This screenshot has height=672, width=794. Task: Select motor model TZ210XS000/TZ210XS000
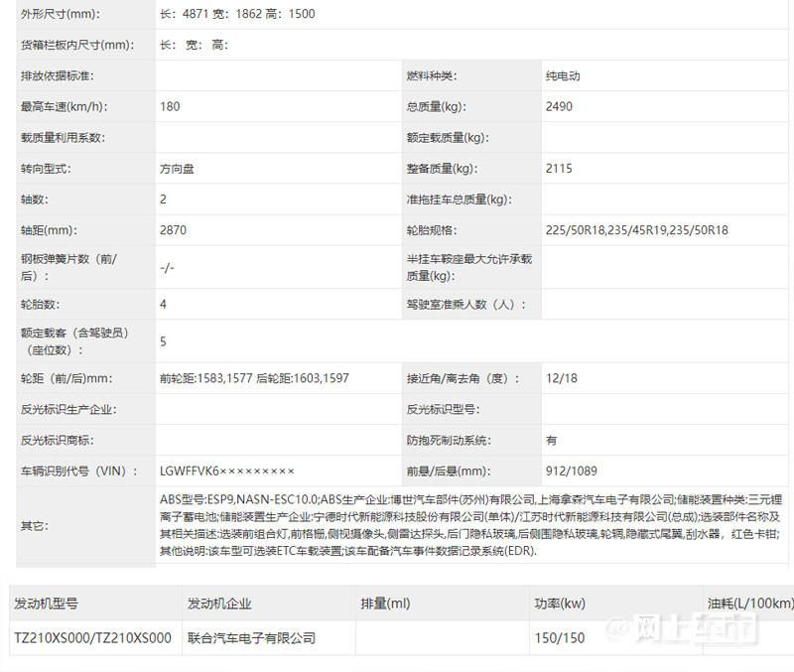pos(92,638)
